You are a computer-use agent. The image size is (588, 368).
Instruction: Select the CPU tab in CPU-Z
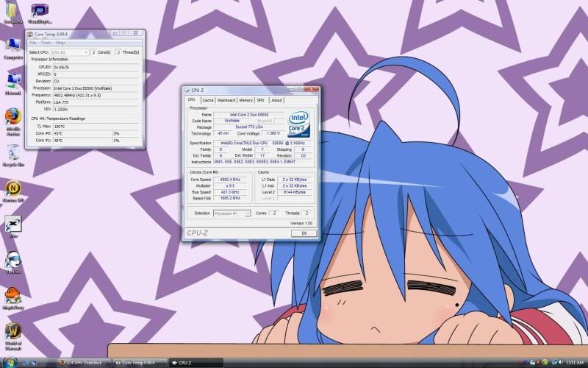click(192, 99)
